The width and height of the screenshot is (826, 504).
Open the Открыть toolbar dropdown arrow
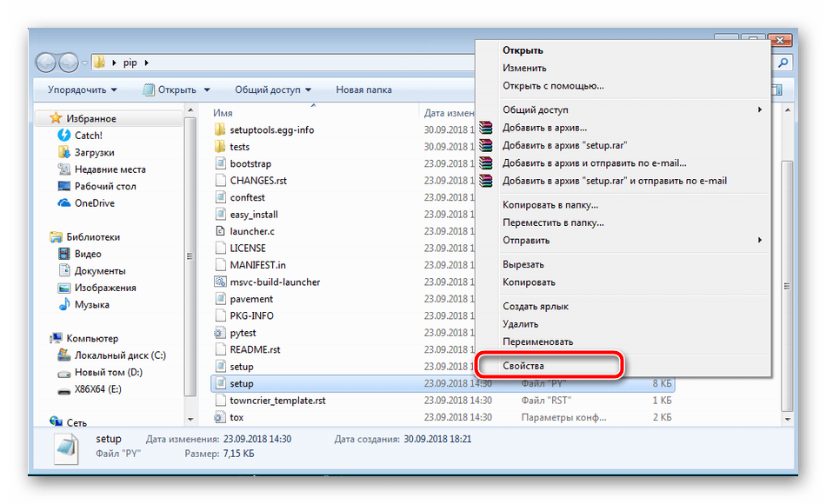[x=207, y=90]
